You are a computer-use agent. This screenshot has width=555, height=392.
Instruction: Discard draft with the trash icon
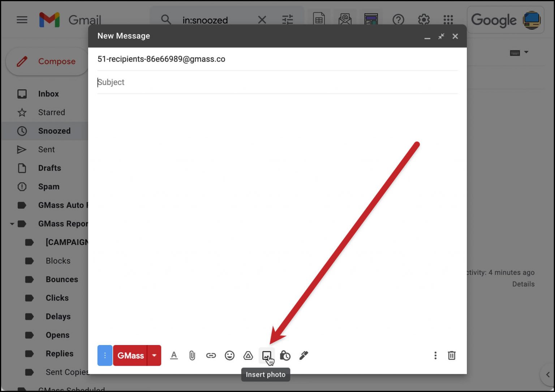452,356
